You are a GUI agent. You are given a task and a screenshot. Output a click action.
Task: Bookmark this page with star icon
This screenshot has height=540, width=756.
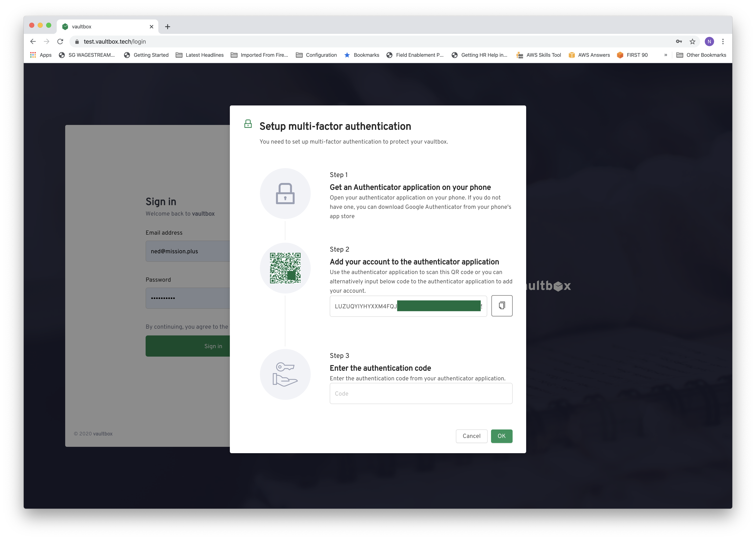pyautogui.click(x=692, y=42)
